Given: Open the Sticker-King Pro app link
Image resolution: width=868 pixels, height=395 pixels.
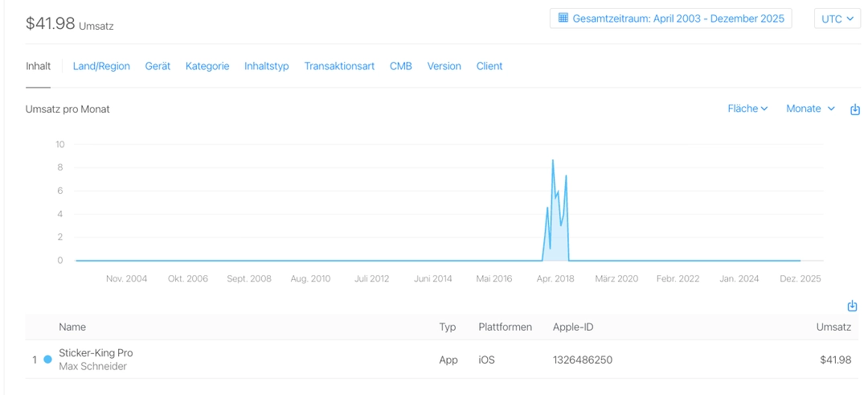Looking at the screenshot, I should tap(96, 352).
